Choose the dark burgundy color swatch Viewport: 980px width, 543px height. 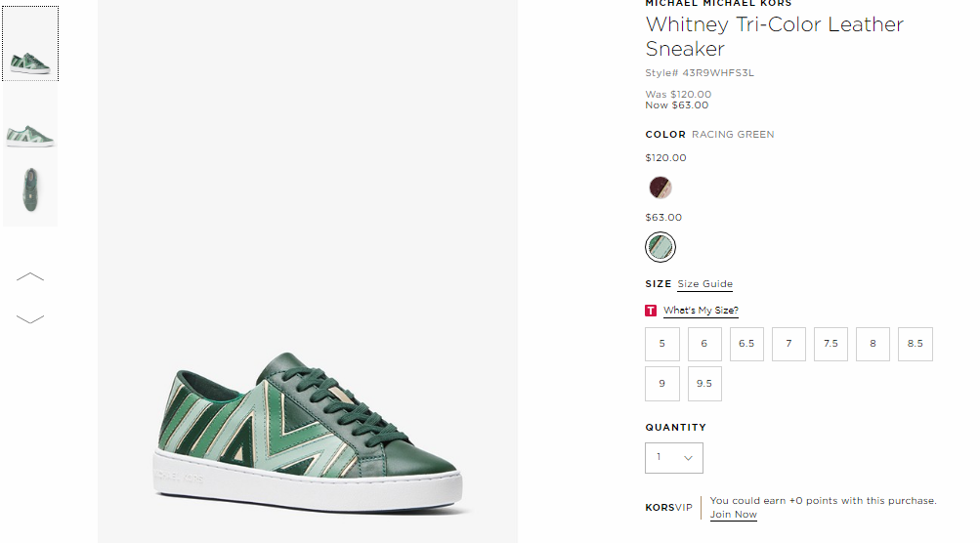pos(660,187)
